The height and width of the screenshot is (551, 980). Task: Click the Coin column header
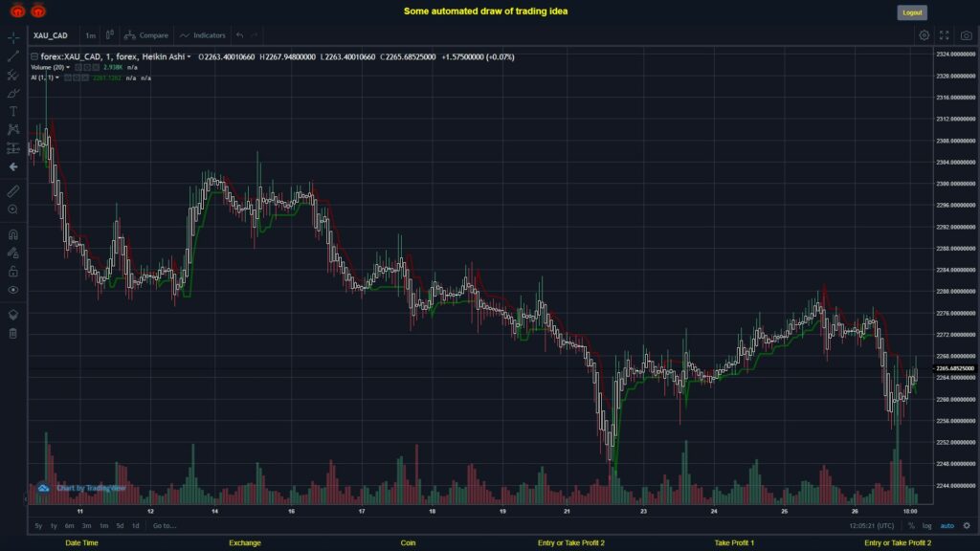[408, 543]
